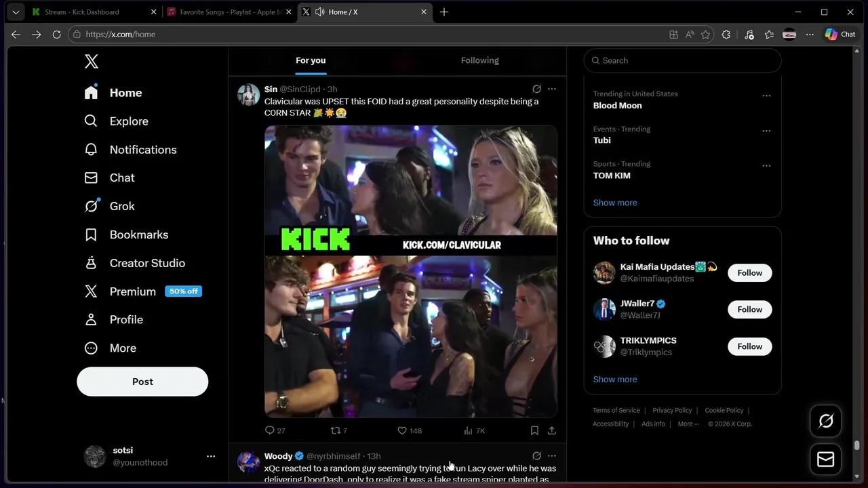Open browser Settings and more menu

coord(810,34)
